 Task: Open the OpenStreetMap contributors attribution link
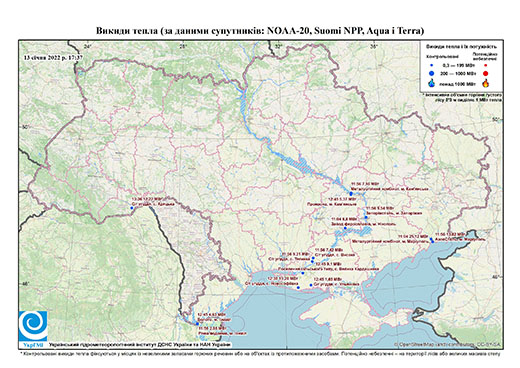pyautogui.click(x=448, y=344)
